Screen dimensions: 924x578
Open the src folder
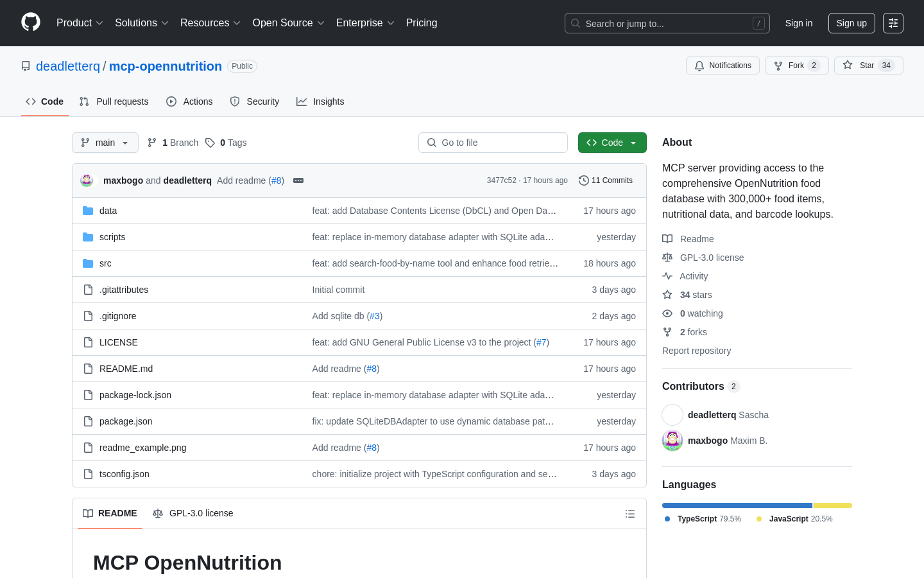point(105,263)
